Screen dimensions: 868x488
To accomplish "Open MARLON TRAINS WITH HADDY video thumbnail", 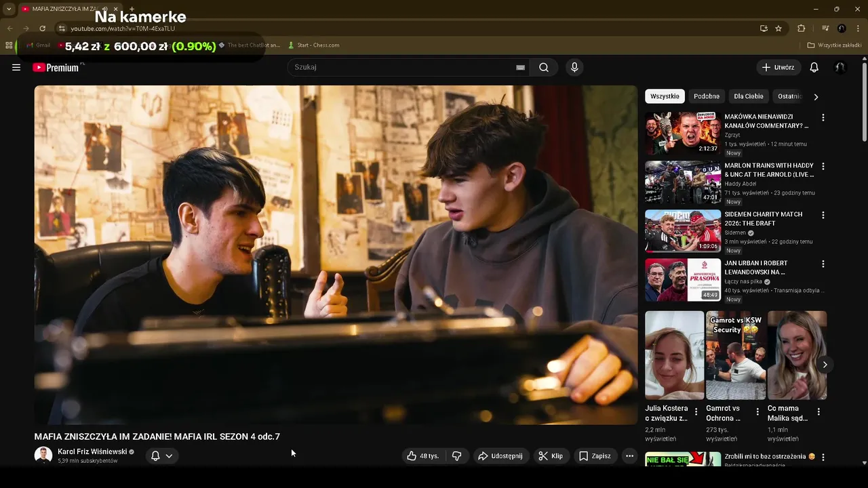I will [683, 182].
